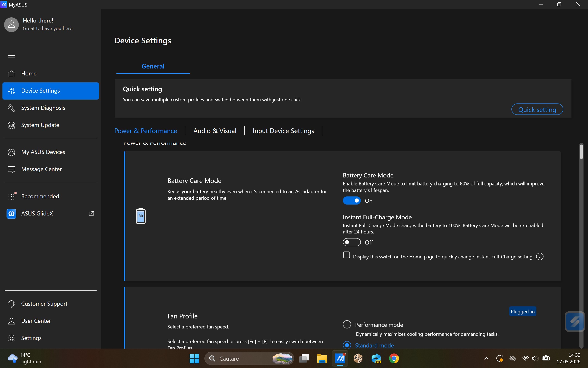Click the User Center person icon
This screenshot has width=588, height=368.
(x=11, y=321)
